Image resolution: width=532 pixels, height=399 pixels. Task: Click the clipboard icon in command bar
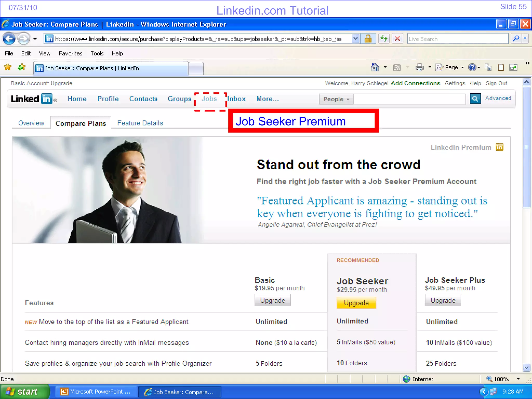(x=501, y=68)
